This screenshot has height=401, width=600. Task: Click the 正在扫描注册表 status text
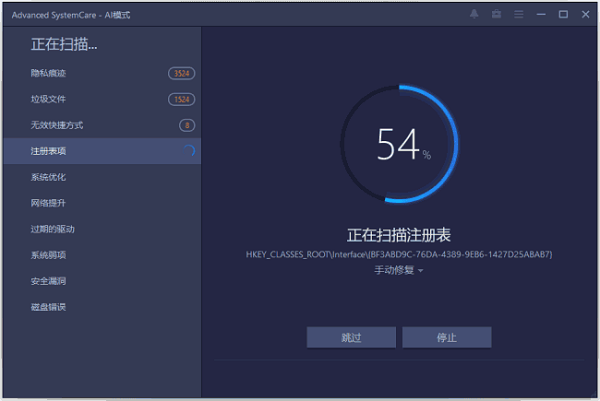coord(399,235)
